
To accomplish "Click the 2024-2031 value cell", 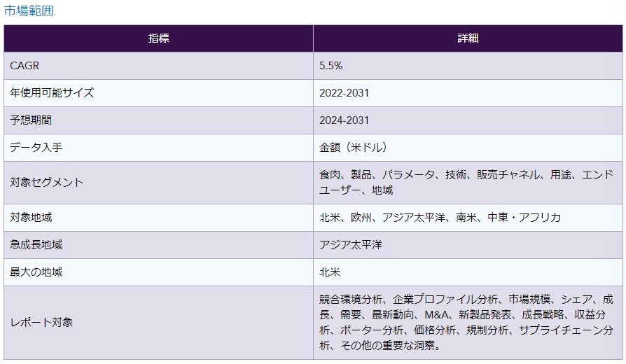I will 345,120.
